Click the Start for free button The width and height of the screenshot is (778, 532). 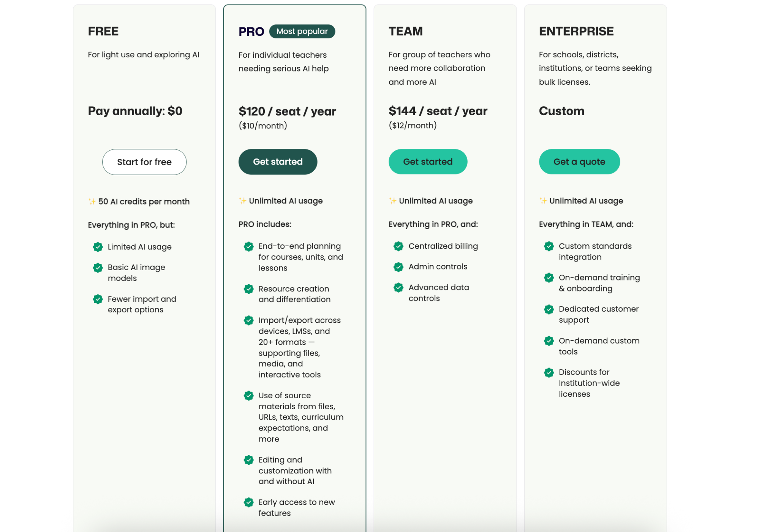click(x=144, y=162)
